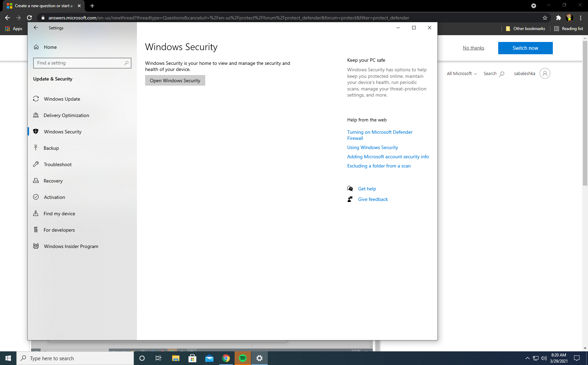Open Turning on Microsoft Defender Firewall link
The image size is (588, 365).
(380, 135)
